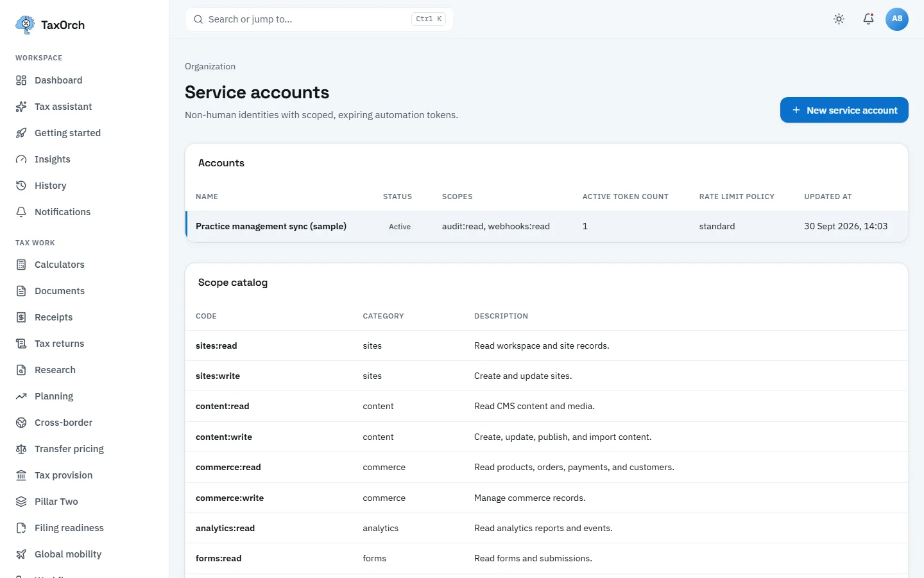Open the Research icon
Screen dimensions: 924x578
point(21,370)
